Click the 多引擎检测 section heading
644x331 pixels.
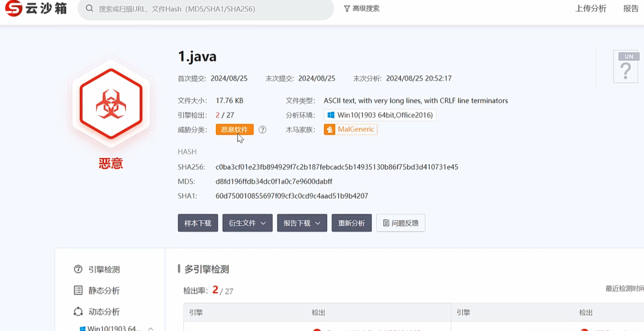pyautogui.click(x=207, y=269)
